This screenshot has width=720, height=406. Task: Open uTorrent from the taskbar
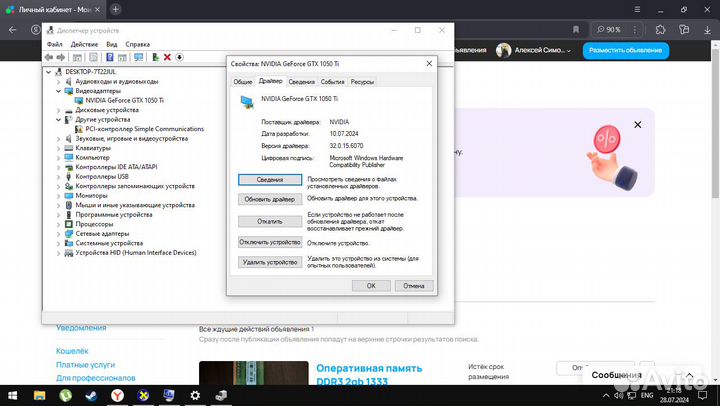click(65, 395)
